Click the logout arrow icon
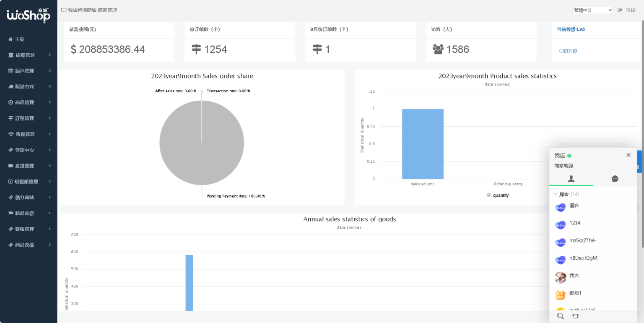 click(x=620, y=10)
